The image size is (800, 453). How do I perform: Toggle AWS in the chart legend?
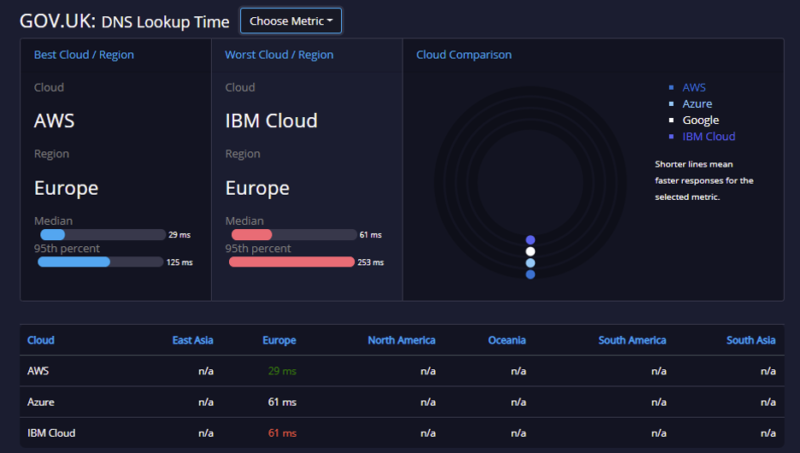click(694, 87)
